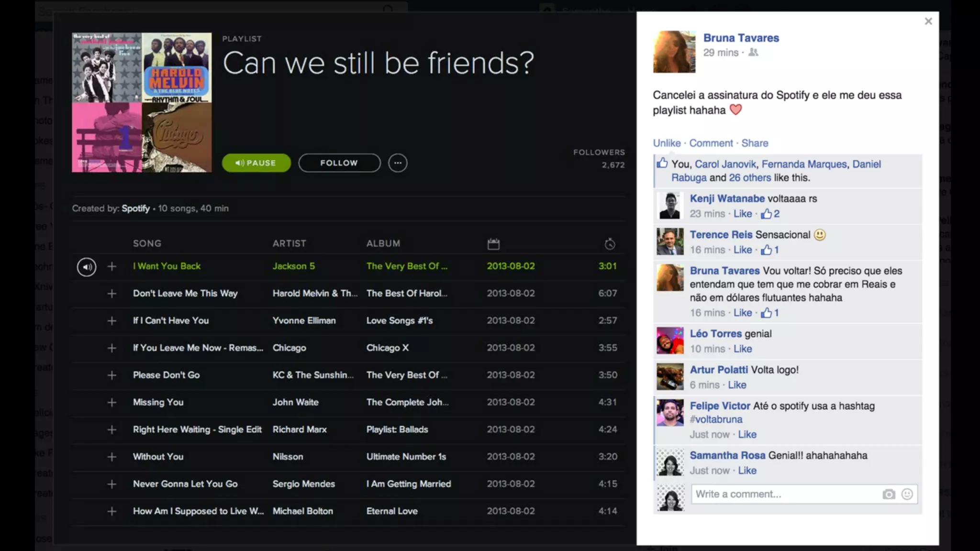Add 'Without You' with plus icon
Image resolution: width=980 pixels, height=551 pixels.
pos(112,457)
